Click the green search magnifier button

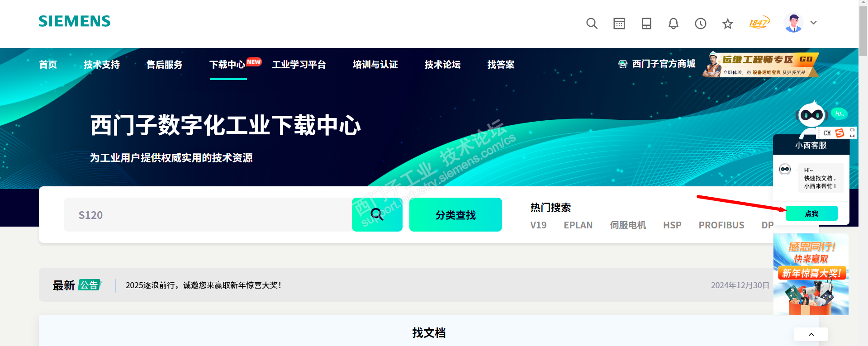377,215
